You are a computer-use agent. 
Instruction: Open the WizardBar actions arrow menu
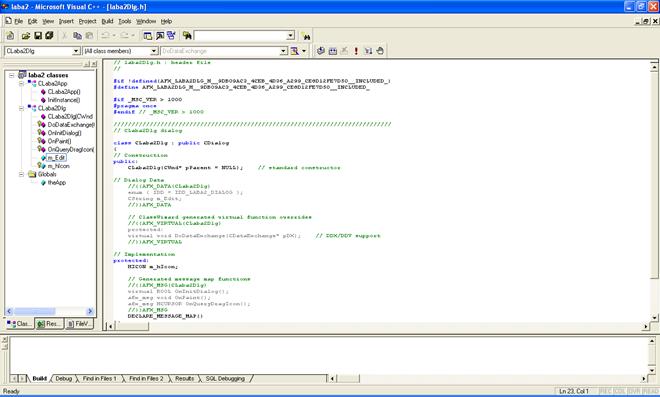304,51
